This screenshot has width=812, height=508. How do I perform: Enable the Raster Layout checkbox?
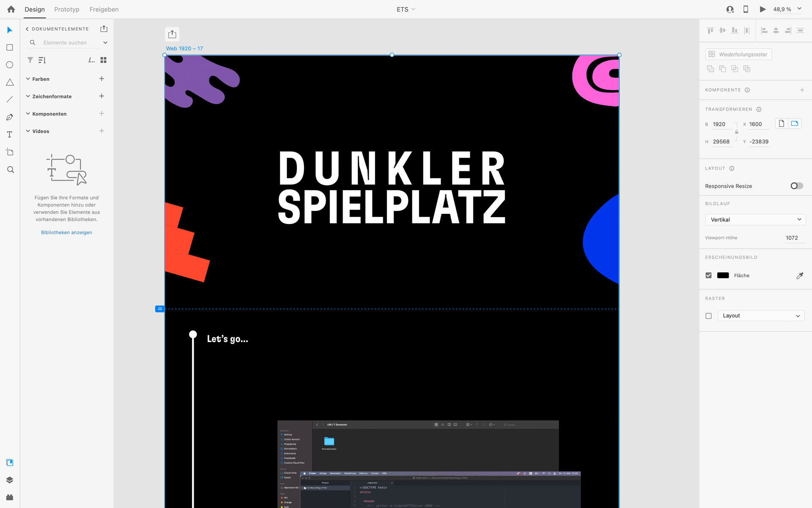[709, 316]
